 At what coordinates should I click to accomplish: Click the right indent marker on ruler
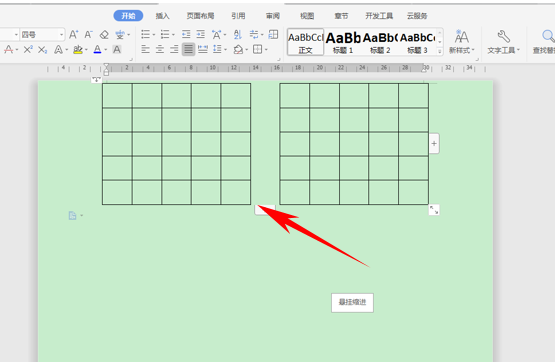424,69
